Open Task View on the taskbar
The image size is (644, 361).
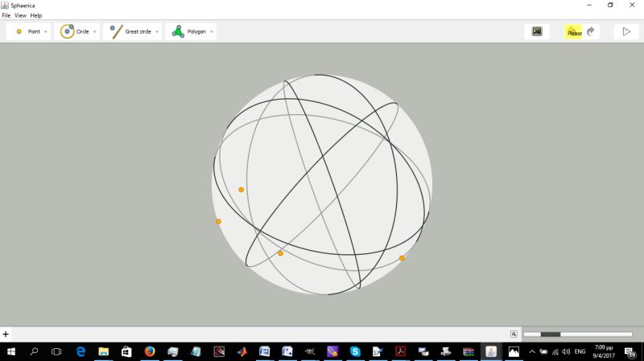point(56,351)
